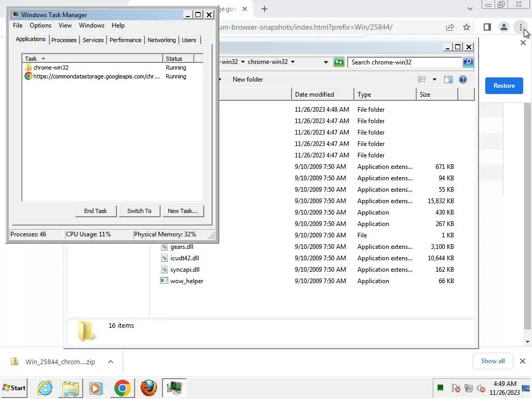This screenshot has width=532, height=399.
Task: Expand the zip download options chevron
Action: click(111, 362)
